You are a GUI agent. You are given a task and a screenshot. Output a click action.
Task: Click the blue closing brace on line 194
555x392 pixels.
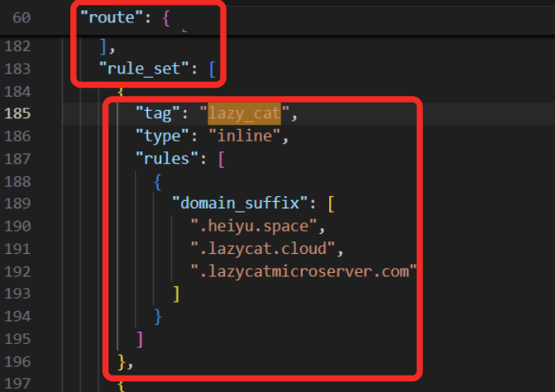click(x=158, y=317)
